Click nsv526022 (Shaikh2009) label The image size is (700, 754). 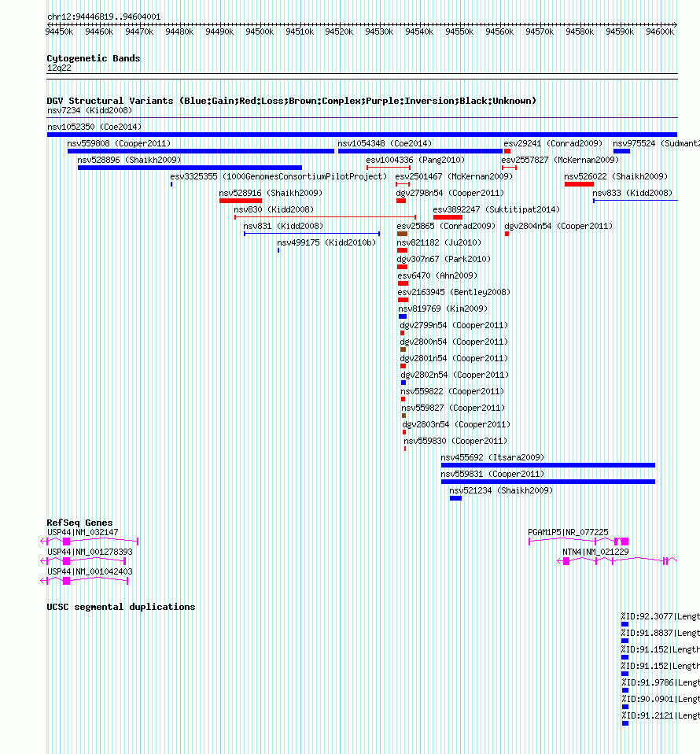click(616, 176)
